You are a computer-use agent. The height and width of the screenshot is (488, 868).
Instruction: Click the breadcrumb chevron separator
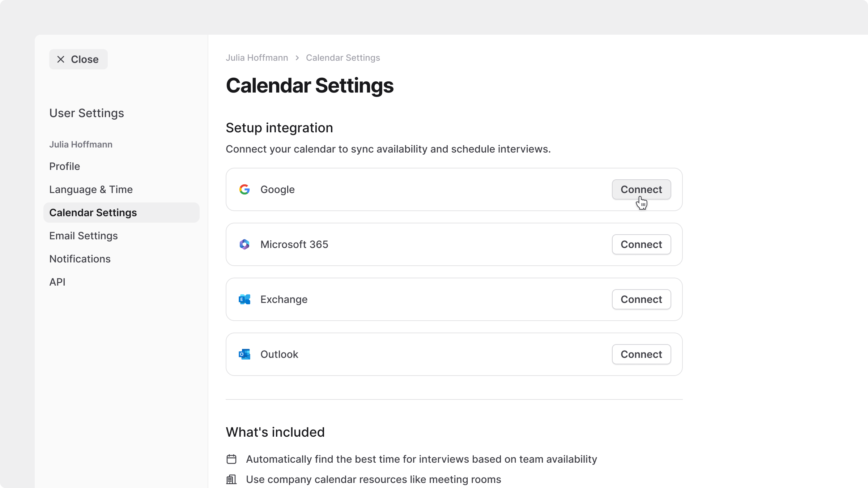[x=297, y=58]
